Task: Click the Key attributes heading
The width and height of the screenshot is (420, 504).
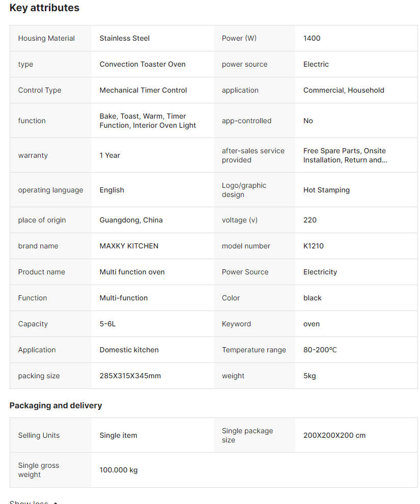Action: click(x=44, y=8)
